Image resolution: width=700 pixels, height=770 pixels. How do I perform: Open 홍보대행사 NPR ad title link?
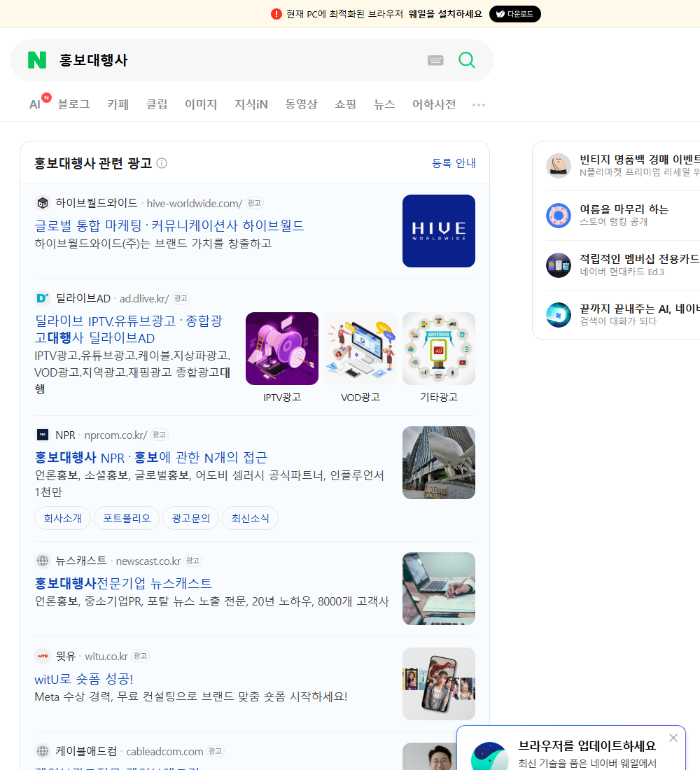point(150,458)
